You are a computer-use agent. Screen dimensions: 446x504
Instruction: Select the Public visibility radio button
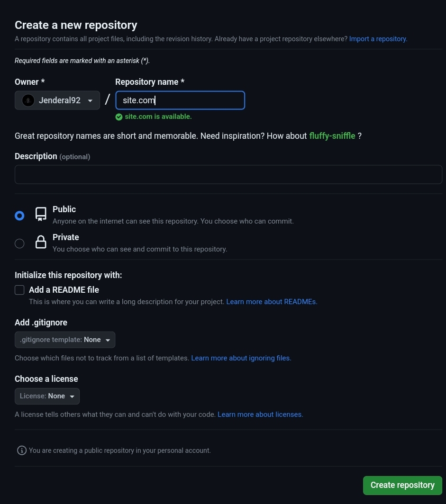[19, 216]
